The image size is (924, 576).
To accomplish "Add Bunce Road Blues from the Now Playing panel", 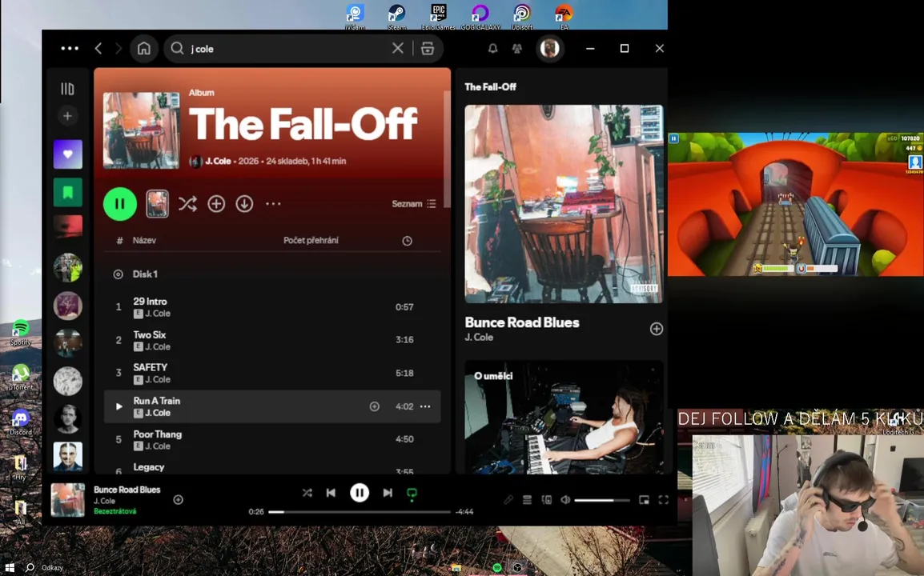I will [x=657, y=329].
